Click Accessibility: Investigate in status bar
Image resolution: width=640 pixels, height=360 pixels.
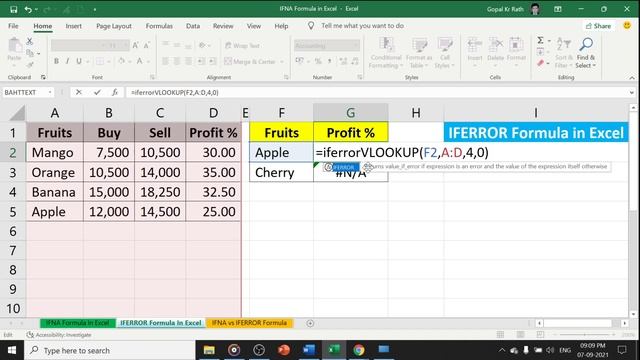point(59,335)
